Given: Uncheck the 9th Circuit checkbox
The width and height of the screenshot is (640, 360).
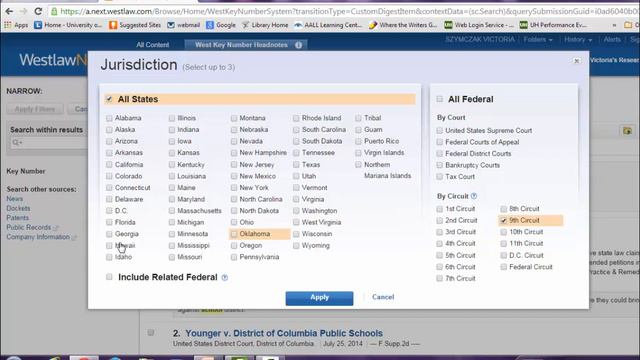Looking at the screenshot, I should (x=504, y=220).
